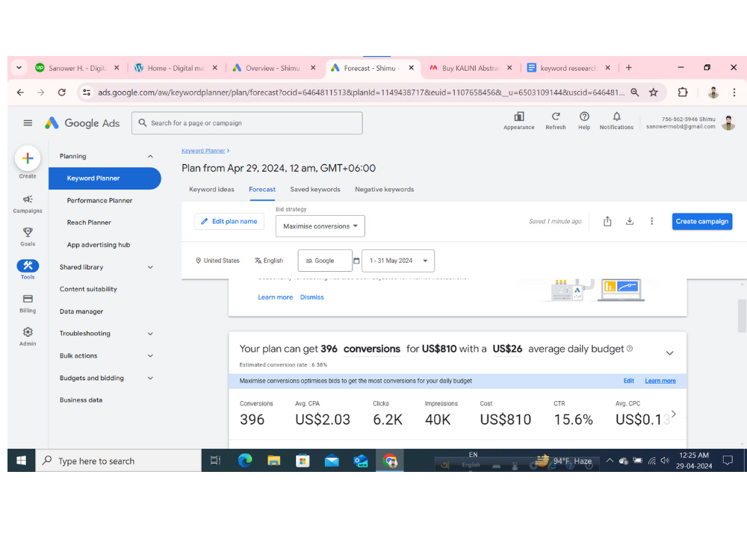Open the three-dot more options menu
747x560 pixels.
click(x=651, y=222)
